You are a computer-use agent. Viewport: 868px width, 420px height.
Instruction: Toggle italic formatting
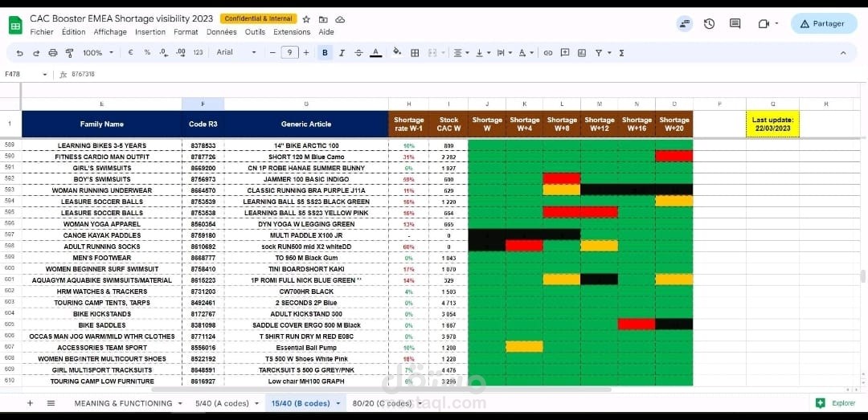342,52
